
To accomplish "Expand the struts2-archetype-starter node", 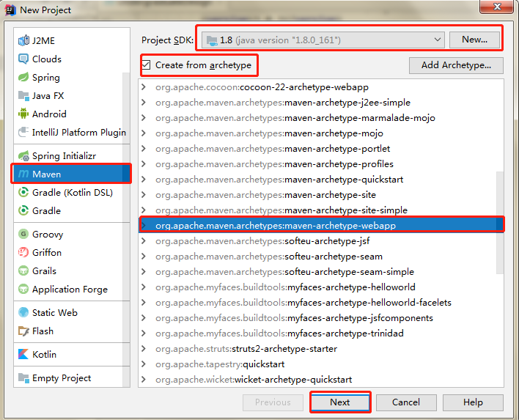I will coord(144,348).
